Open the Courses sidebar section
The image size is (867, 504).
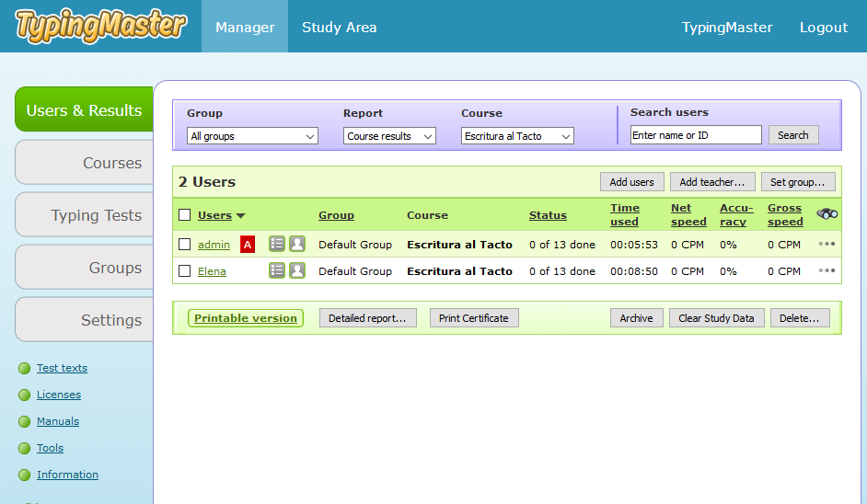(x=84, y=162)
